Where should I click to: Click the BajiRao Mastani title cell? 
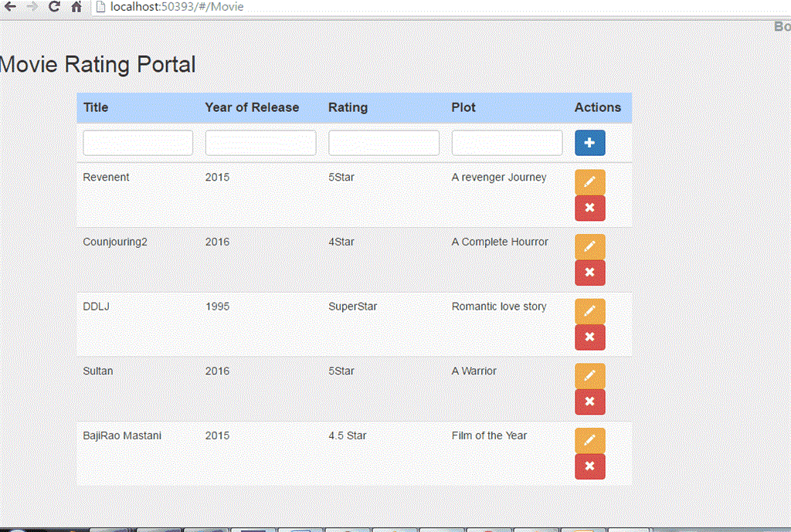(x=122, y=435)
